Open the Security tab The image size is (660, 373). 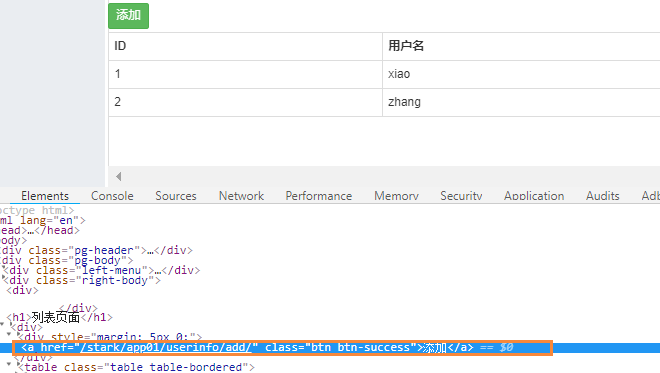461,196
